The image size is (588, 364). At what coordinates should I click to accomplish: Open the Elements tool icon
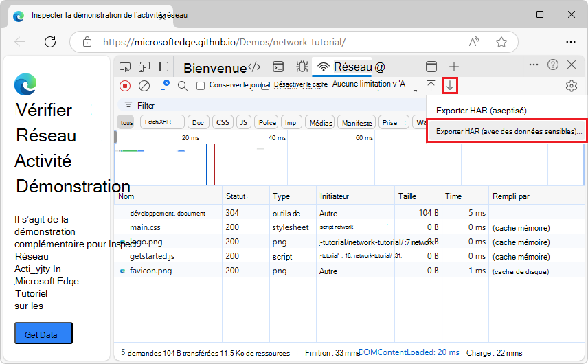[x=254, y=67]
